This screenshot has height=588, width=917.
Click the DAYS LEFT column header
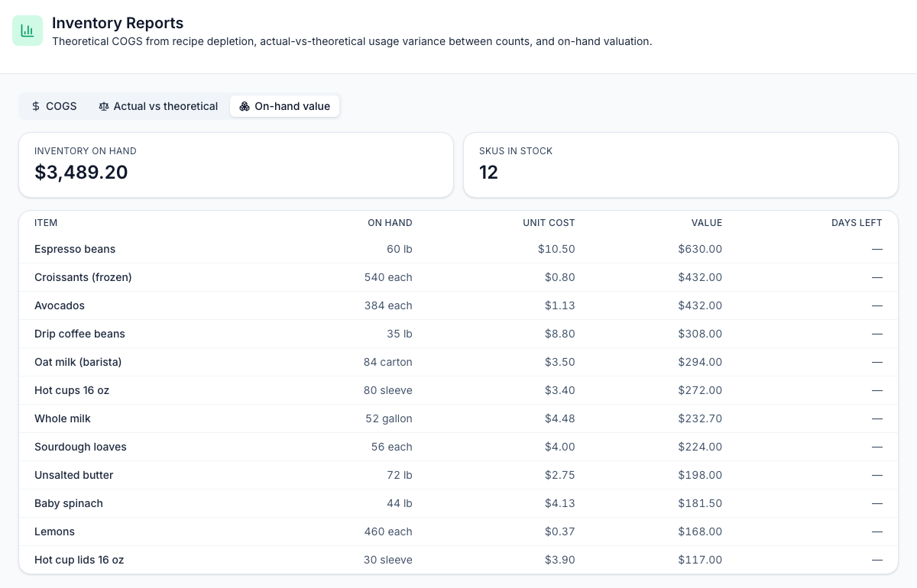coord(857,223)
